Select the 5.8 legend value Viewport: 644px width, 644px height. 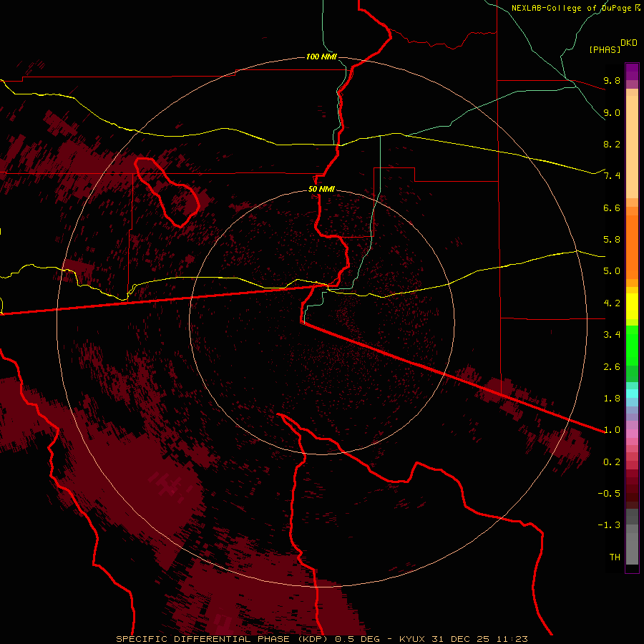[612, 240]
